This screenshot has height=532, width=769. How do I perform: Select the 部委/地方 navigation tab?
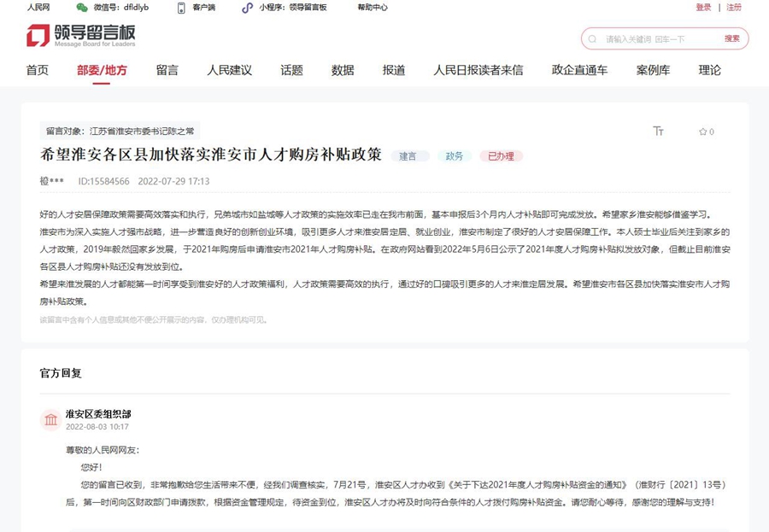click(102, 70)
